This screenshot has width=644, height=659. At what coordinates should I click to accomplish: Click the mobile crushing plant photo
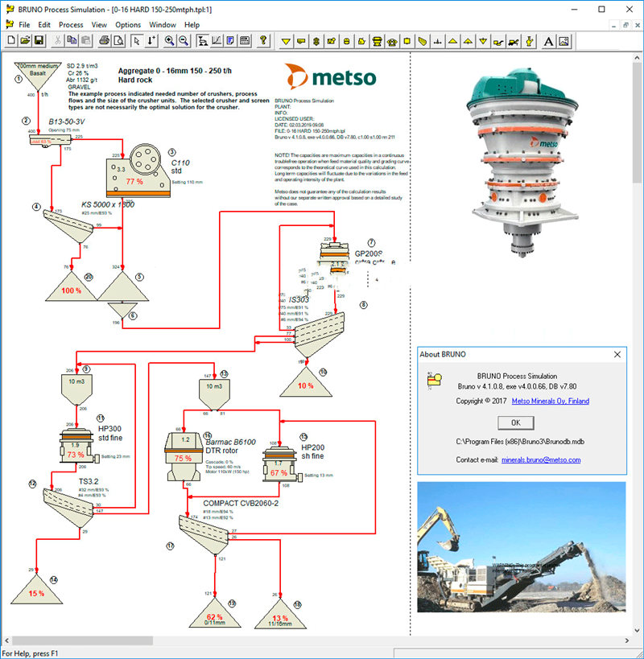pyautogui.click(x=522, y=547)
